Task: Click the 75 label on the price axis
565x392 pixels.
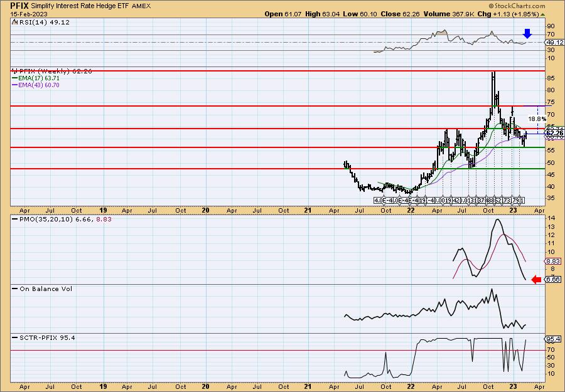Action: (551, 102)
